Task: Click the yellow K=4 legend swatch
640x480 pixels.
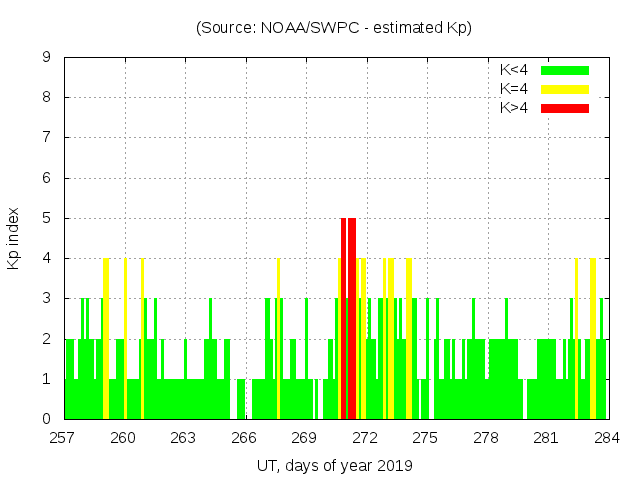Action: pyautogui.click(x=565, y=89)
